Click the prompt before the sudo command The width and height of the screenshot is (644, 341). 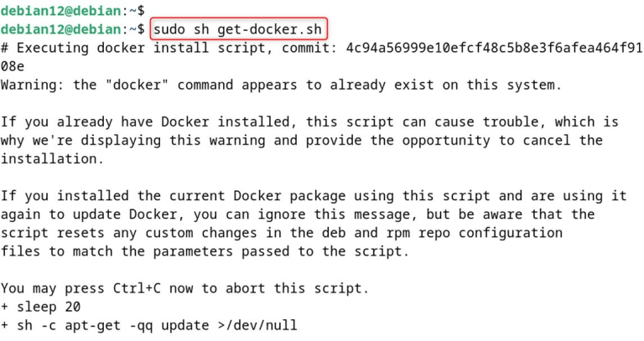(72, 29)
